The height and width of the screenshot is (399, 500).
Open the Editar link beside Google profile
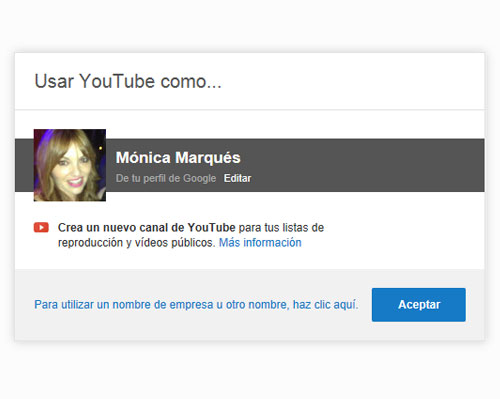point(237,178)
